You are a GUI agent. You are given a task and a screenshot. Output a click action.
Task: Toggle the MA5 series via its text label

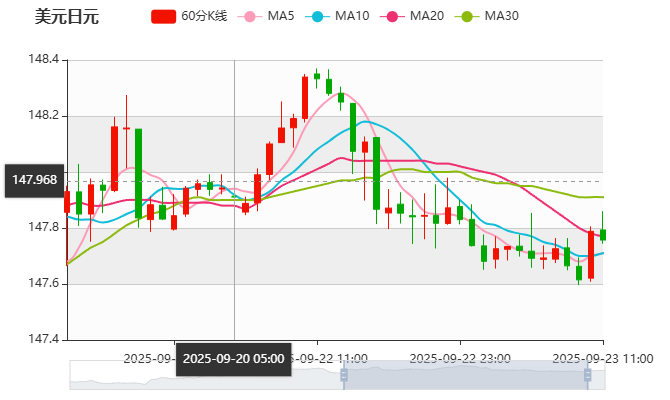(281, 16)
